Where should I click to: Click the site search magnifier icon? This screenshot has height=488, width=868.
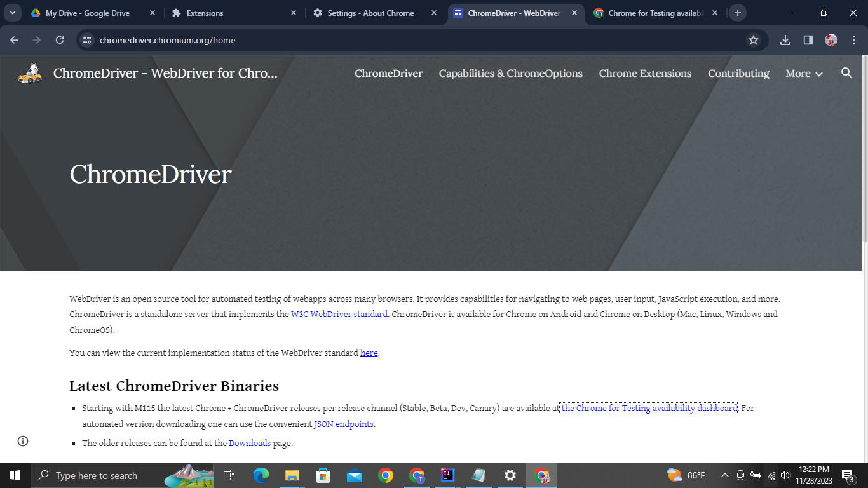click(x=846, y=73)
